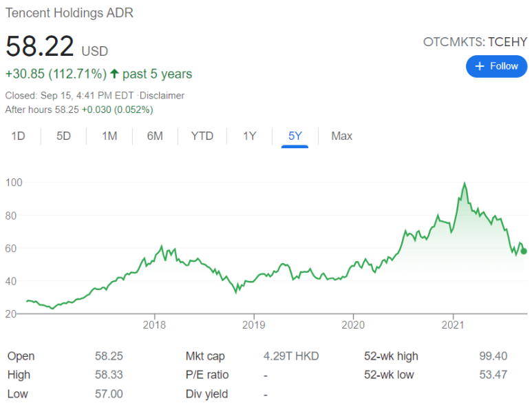Switch to the 1M chart range
This screenshot has height=403, width=532.
click(x=109, y=136)
